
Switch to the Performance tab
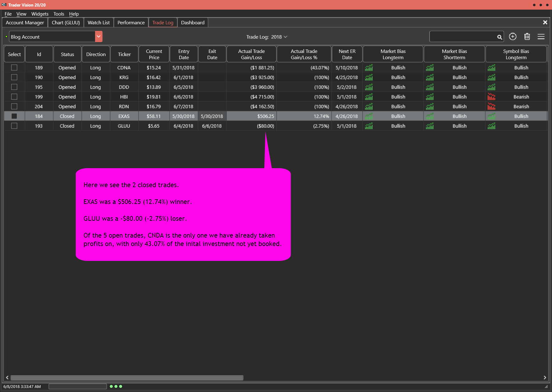[131, 22]
